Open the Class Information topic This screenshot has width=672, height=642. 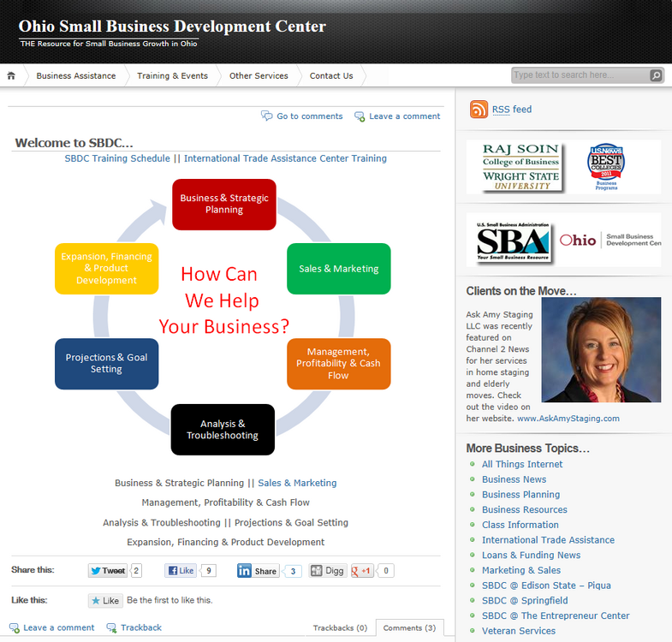coord(520,525)
